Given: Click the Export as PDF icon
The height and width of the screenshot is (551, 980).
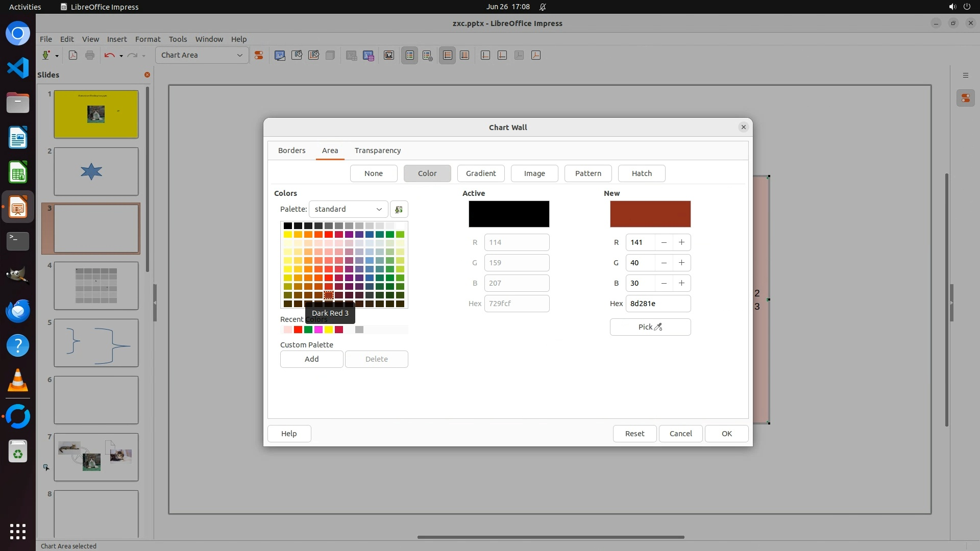Looking at the screenshot, I should point(73,56).
